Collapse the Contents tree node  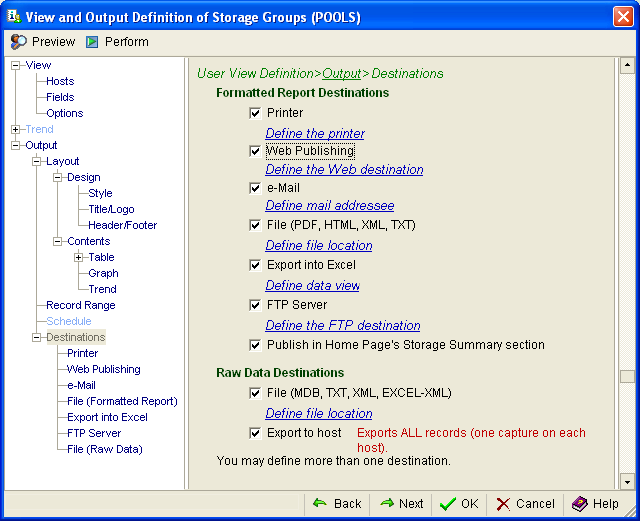point(58,241)
